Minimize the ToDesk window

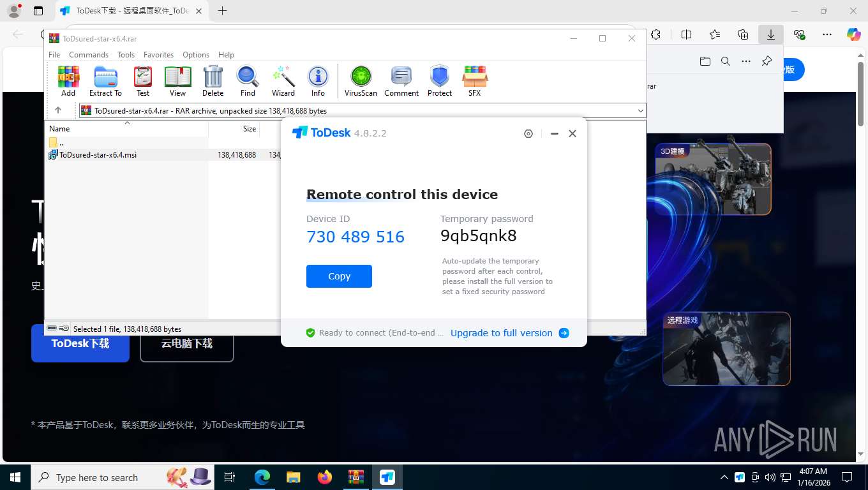[555, 133]
